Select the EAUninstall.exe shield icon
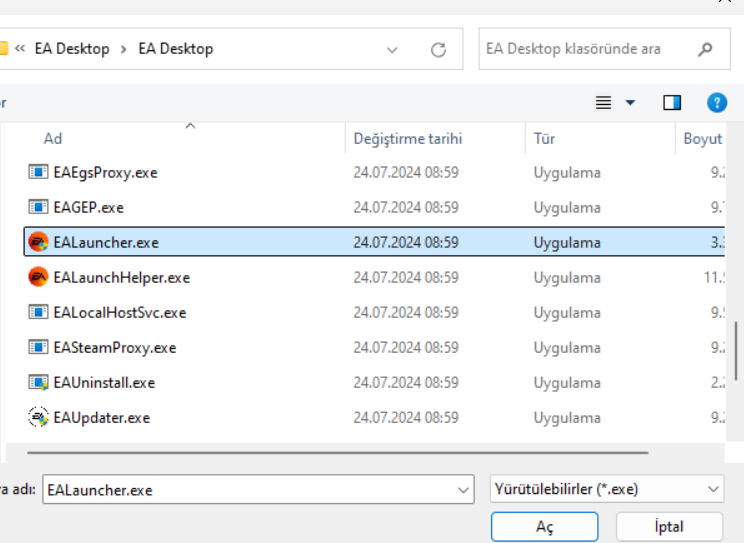Viewport: 744px width, 543px height. [x=38, y=383]
